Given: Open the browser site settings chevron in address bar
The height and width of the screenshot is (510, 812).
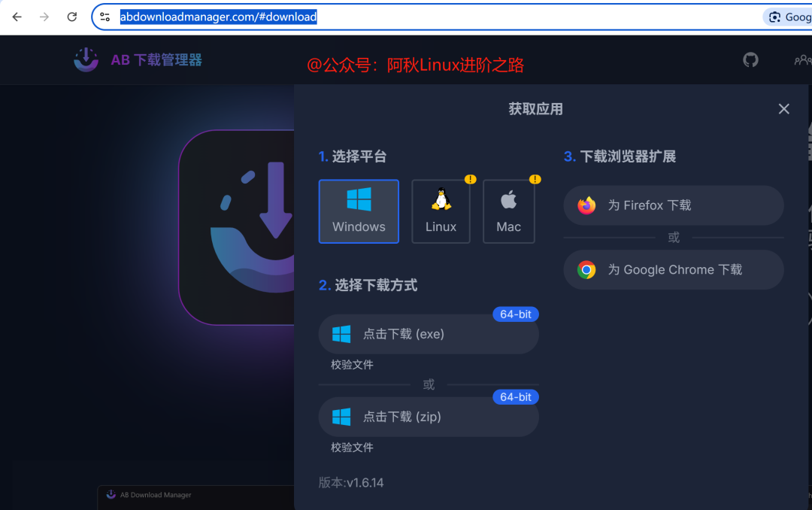Looking at the screenshot, I should pyautogui.click(x=105, y=16).
